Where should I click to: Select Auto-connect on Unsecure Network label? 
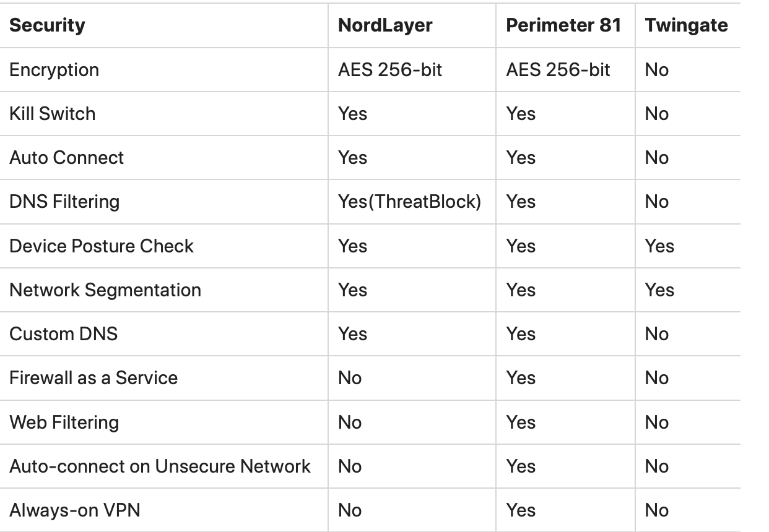pyautogui.click(x=160, y=466)
